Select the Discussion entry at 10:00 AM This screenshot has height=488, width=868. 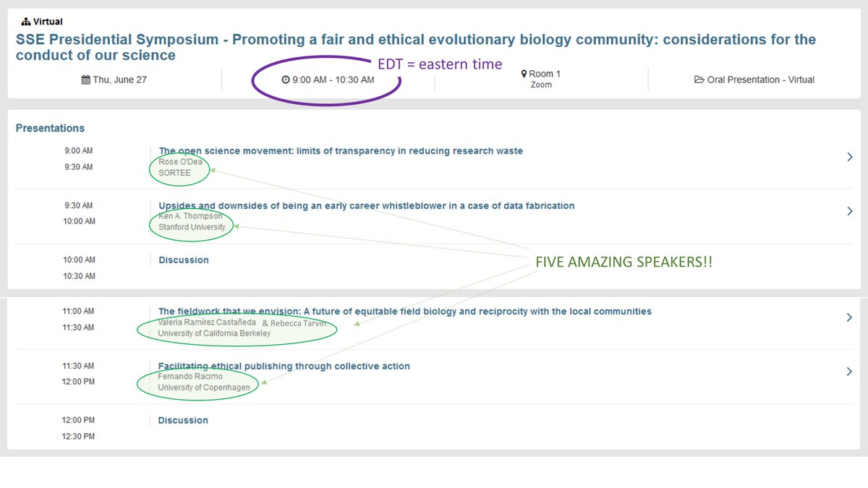pyautogui.click(x=182, y=260)
